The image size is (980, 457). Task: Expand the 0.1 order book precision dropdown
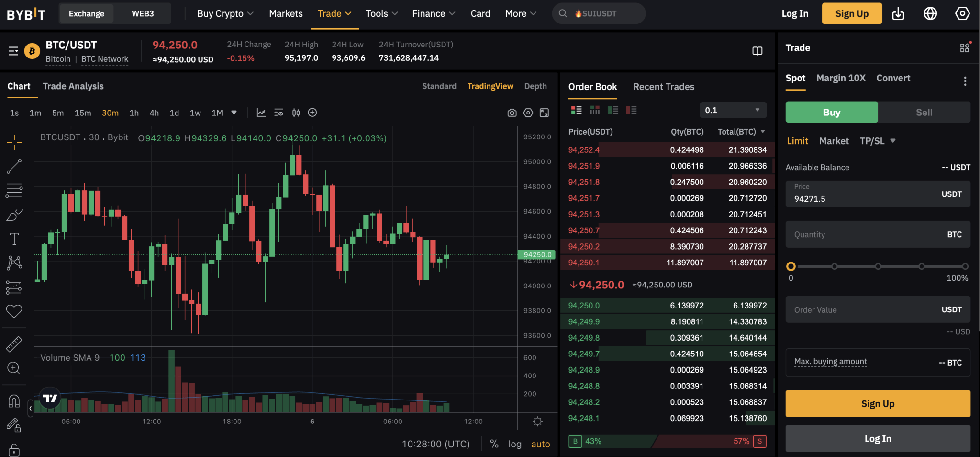coord(733,110)
